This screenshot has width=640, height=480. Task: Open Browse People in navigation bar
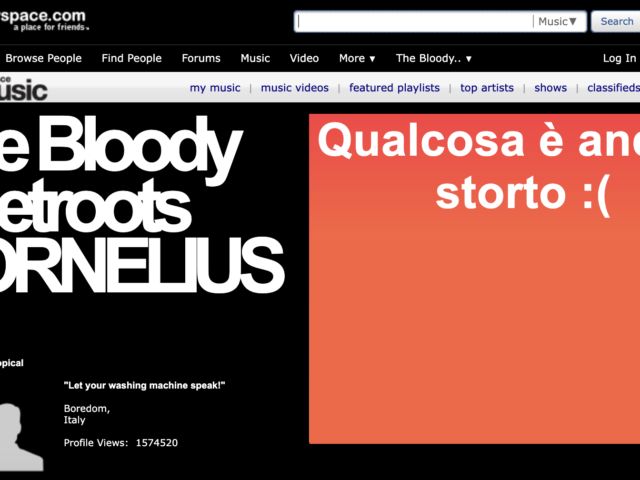tap(43, 58)
